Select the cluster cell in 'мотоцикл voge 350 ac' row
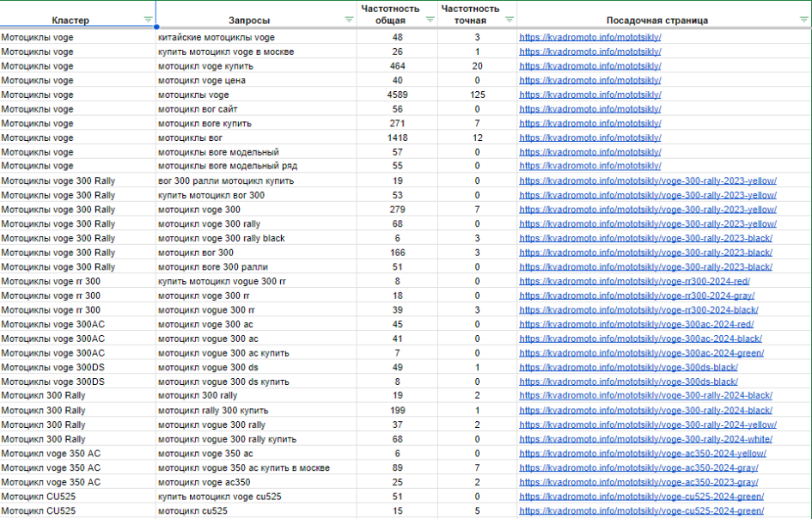Image resolution: width=812 pixels, height=519 pixels. [x=77, y=453]
